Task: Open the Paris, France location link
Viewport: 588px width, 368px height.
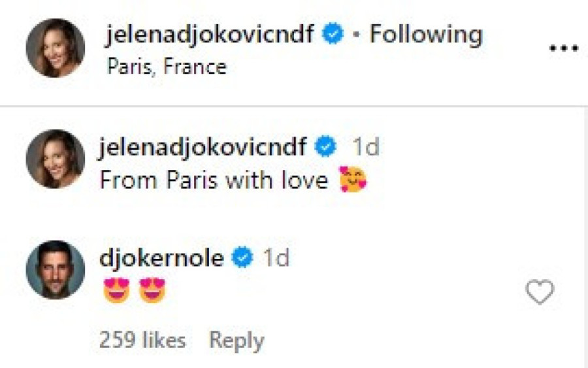Action: (x=166, y=67)
